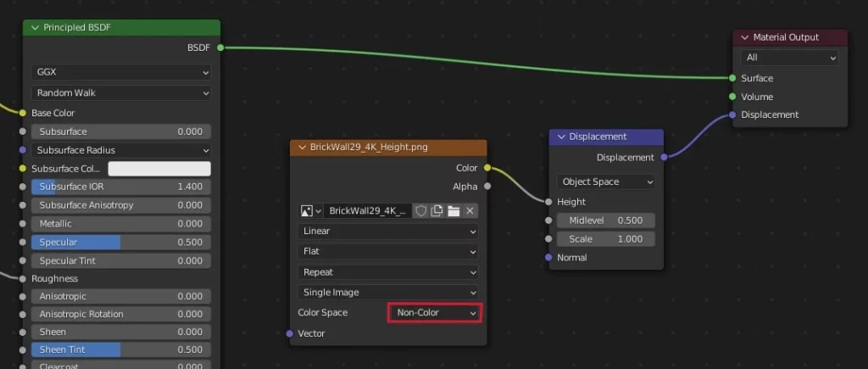Click the Metallic input socket
Viewport: 868px width, 369px height.
point(23,224)
